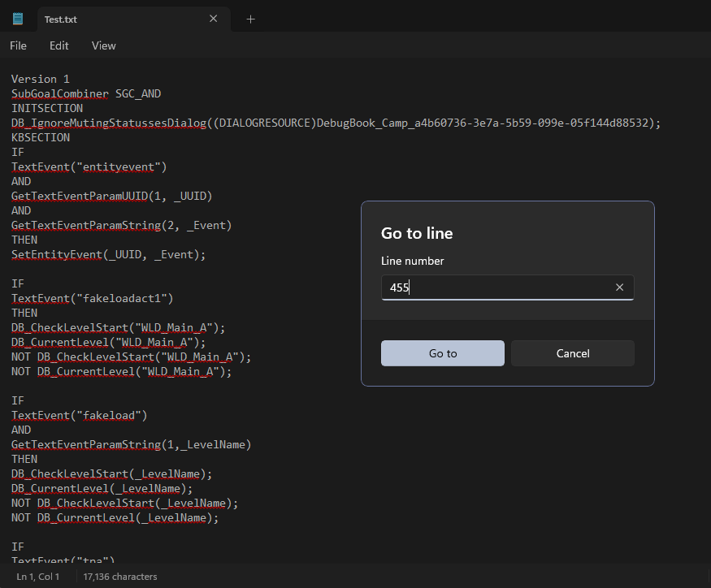The height and width of the screenshot is (588, 711).
Task: Click TextEvent("entityevent") line
Action: pos(89,166)
